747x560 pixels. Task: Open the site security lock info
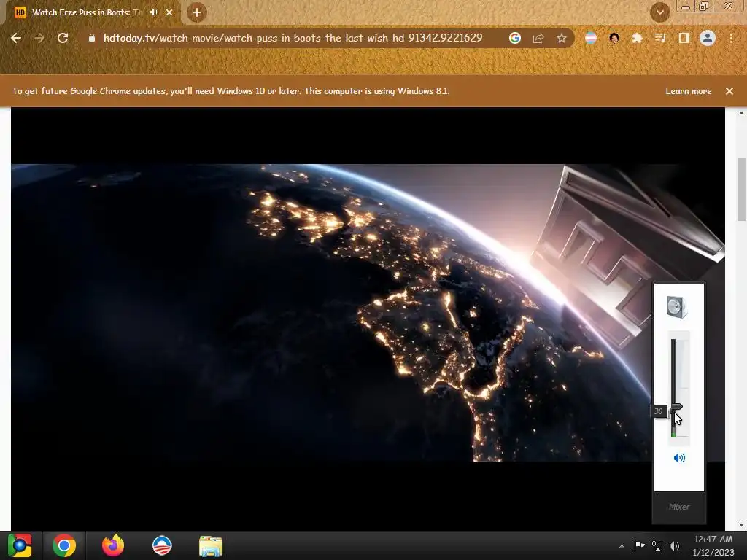click(92, 38)
